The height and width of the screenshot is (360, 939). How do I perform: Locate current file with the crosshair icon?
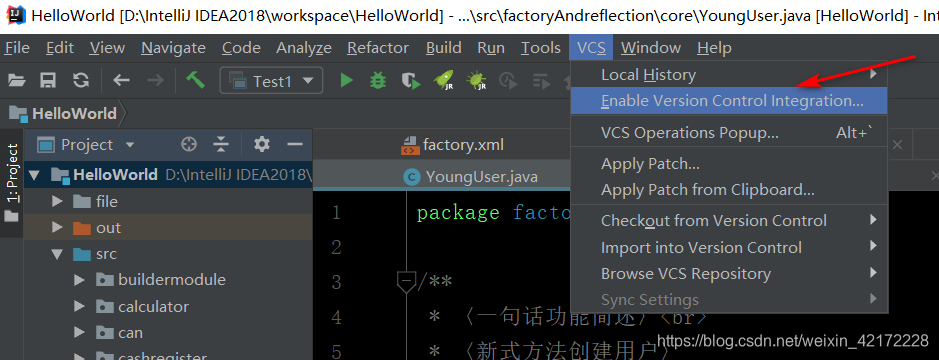(189, 144)
